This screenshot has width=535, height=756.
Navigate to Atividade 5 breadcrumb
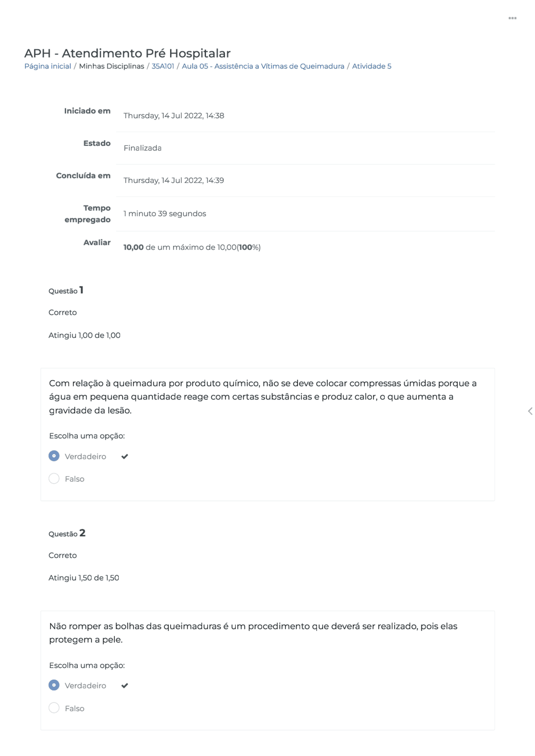372,66
